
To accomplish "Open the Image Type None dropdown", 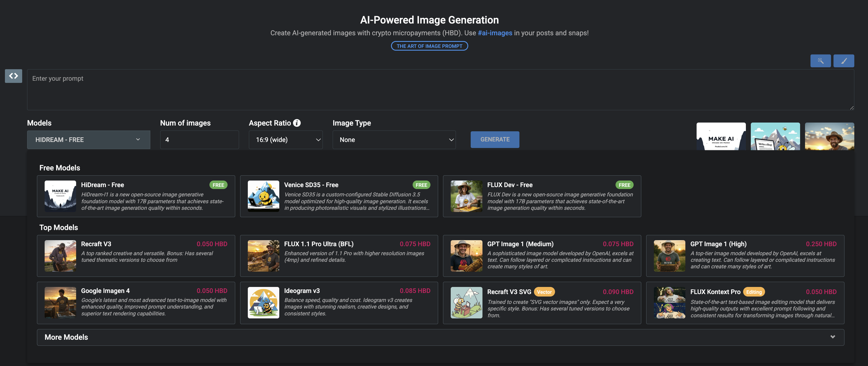I will (394, 140).
